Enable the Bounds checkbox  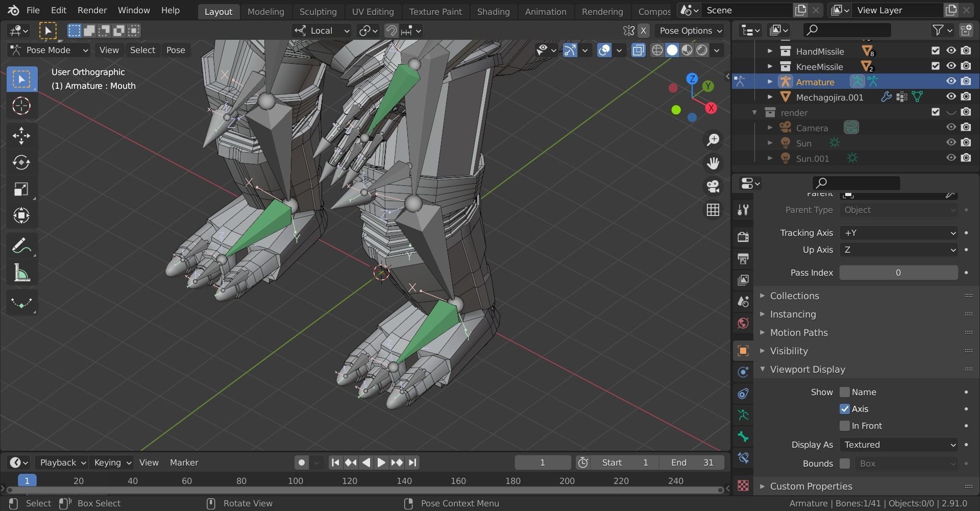pos(845,464)
